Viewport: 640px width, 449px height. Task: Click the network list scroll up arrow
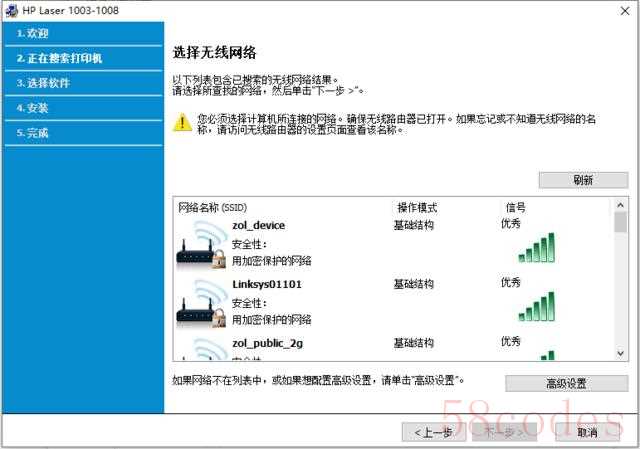[x=620, y=205]
